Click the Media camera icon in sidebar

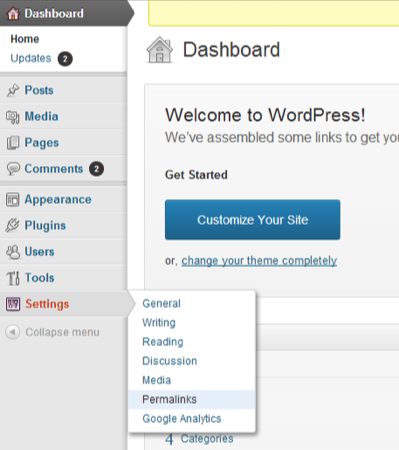pos(13,117)
